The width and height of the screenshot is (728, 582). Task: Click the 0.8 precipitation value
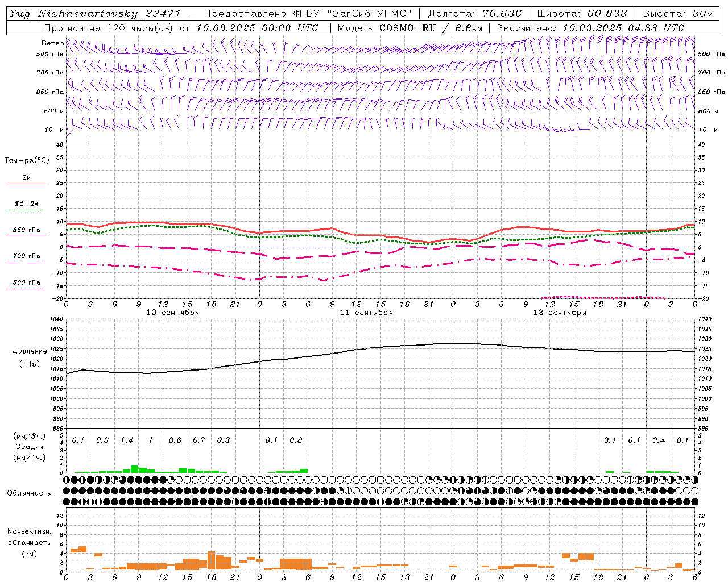296,440
